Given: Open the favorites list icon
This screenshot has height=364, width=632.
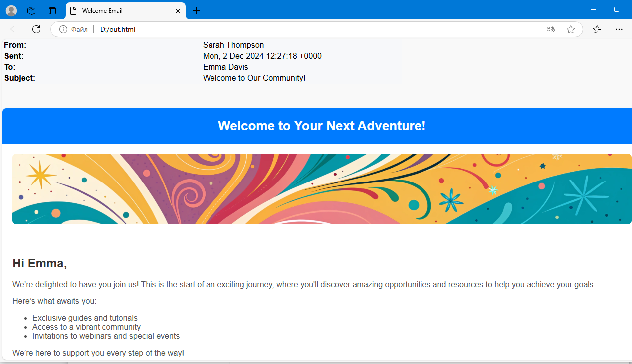Looking at the screenshot, I should (x=597, y=29).
